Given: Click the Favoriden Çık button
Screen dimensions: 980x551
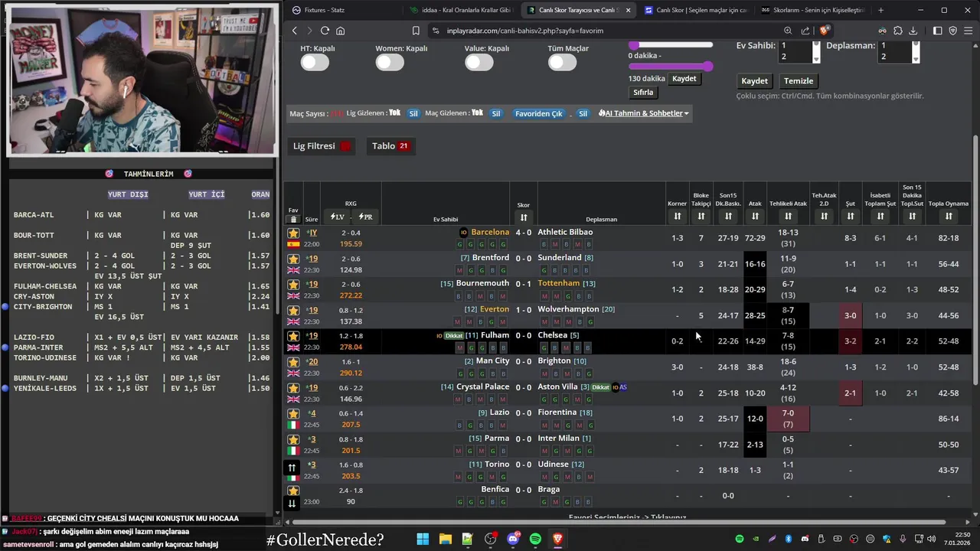Looking at the screenshot, I should (539, 113).
